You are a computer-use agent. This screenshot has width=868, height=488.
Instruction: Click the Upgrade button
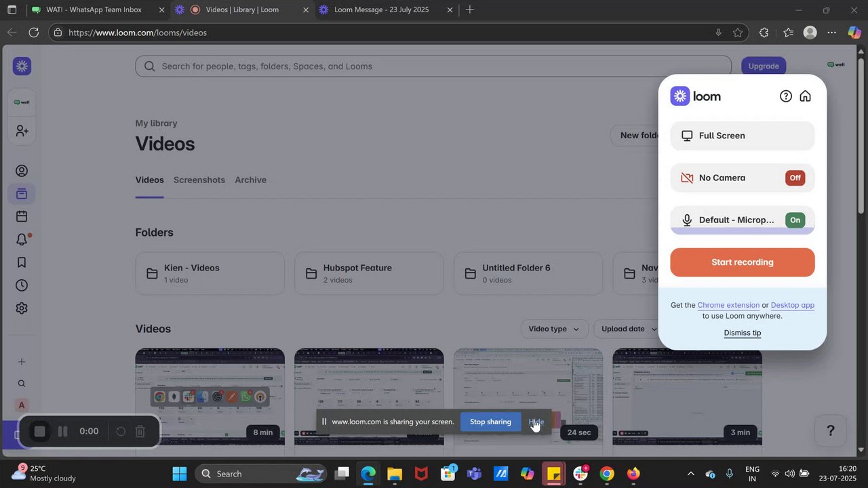[764, 66]
